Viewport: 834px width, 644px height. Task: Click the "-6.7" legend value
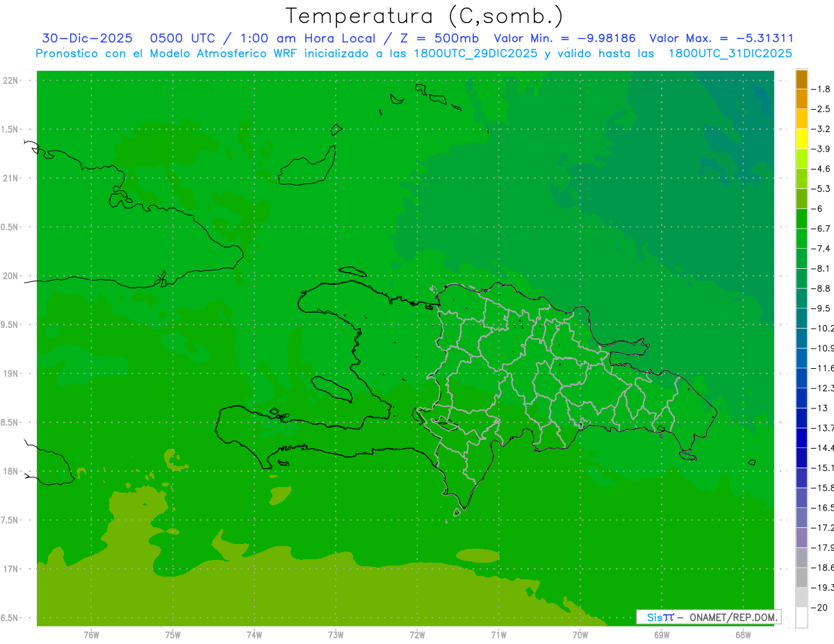(x=821, y=229)
